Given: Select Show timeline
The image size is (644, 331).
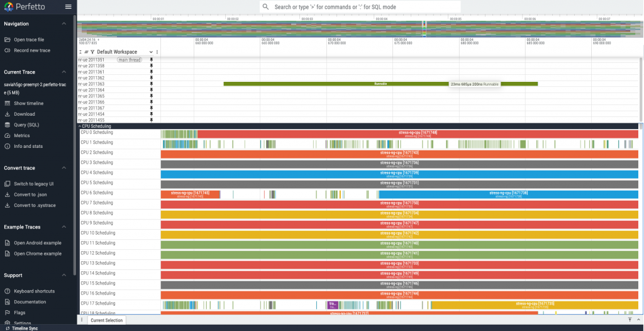Looking at the screenshot, I should tap(29, 104).
